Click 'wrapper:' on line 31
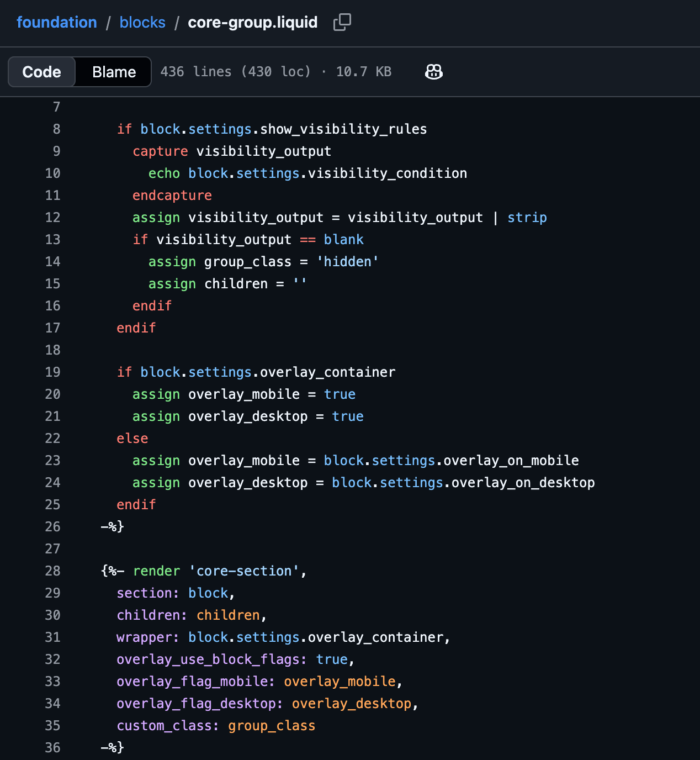 (148, 637)
